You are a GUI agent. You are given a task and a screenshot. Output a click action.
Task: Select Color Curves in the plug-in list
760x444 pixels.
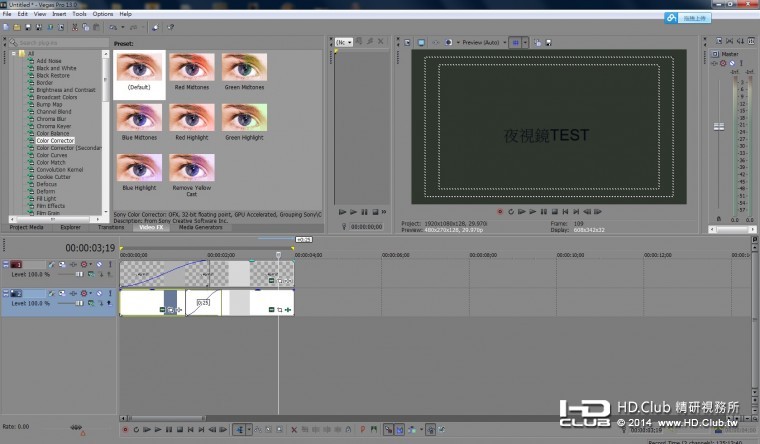(x=52, y=155)
